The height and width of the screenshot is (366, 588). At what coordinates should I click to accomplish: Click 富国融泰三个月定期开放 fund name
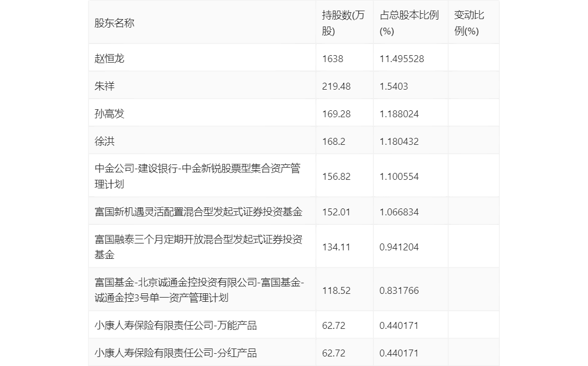coord(198,247)
